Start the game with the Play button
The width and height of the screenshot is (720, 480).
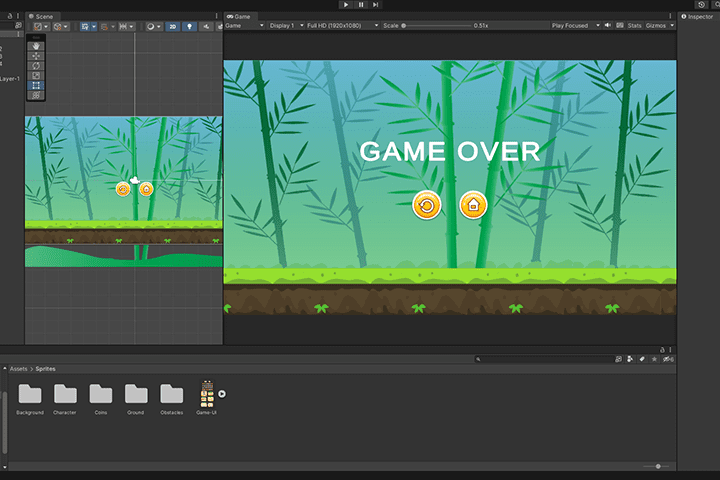(346, 5)
